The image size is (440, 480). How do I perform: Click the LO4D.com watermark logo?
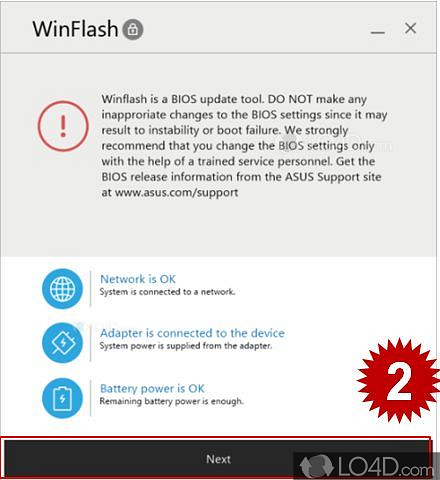367,466
